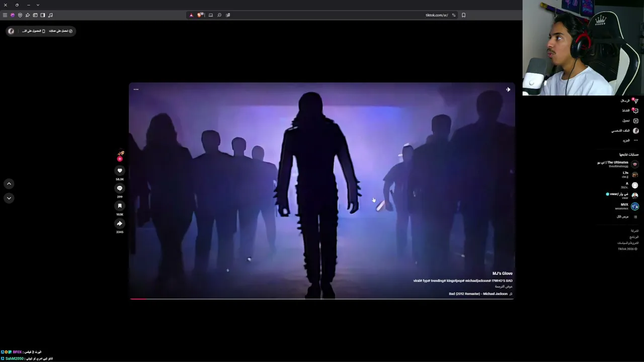Click the translation link under the video caption

click(x=504, y=287)
